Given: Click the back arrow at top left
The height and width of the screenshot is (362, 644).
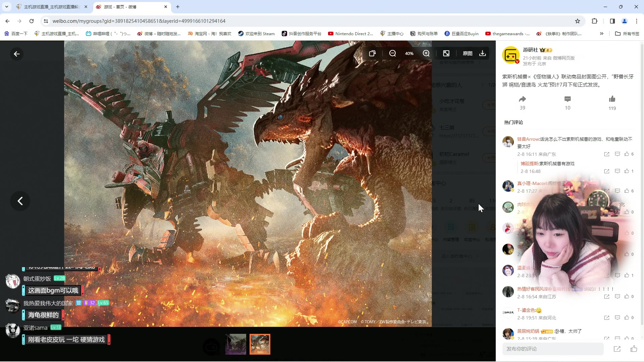Looking at the screenshot, I should point(17,54).
